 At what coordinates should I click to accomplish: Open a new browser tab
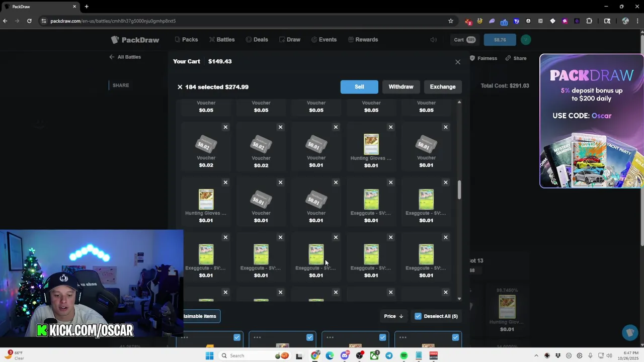point(87,7)
